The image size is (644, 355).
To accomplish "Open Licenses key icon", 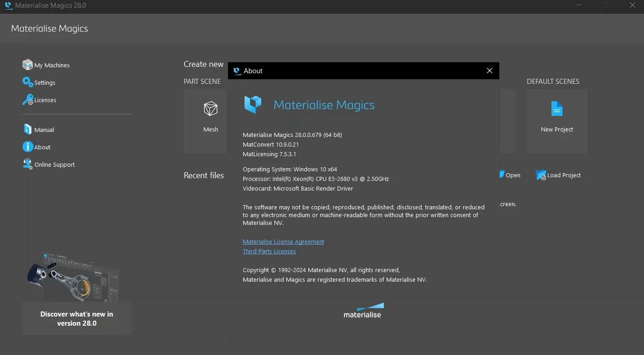I will [x=27, y=99].
